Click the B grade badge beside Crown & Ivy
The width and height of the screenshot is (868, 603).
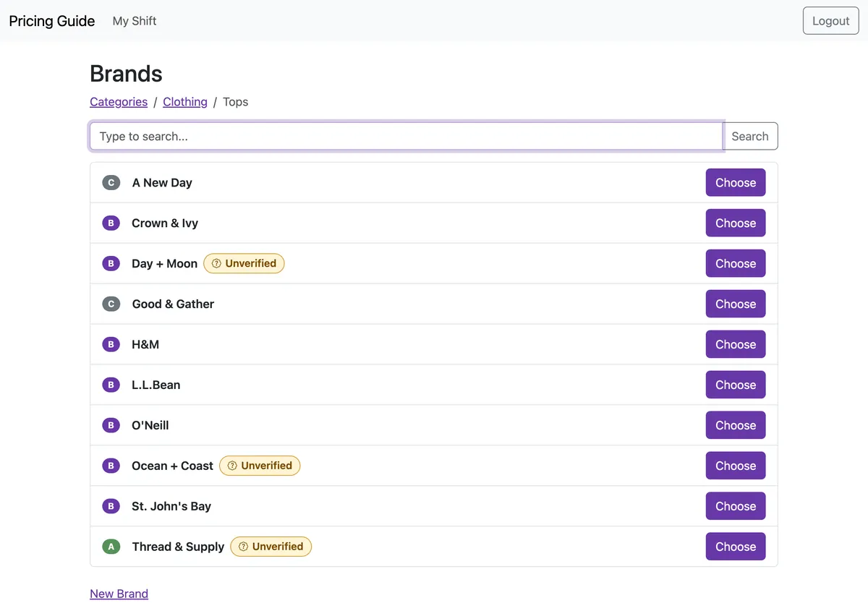coord(111,223)
